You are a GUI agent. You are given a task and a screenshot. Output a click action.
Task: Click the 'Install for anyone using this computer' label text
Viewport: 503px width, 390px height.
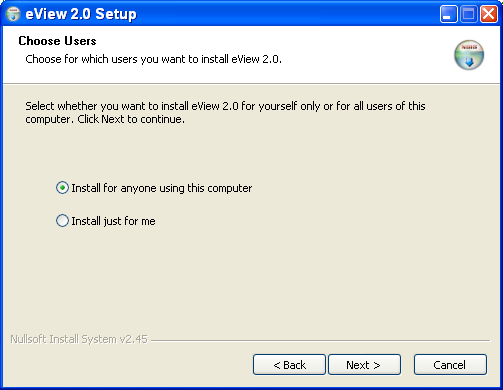click(162, 188)
